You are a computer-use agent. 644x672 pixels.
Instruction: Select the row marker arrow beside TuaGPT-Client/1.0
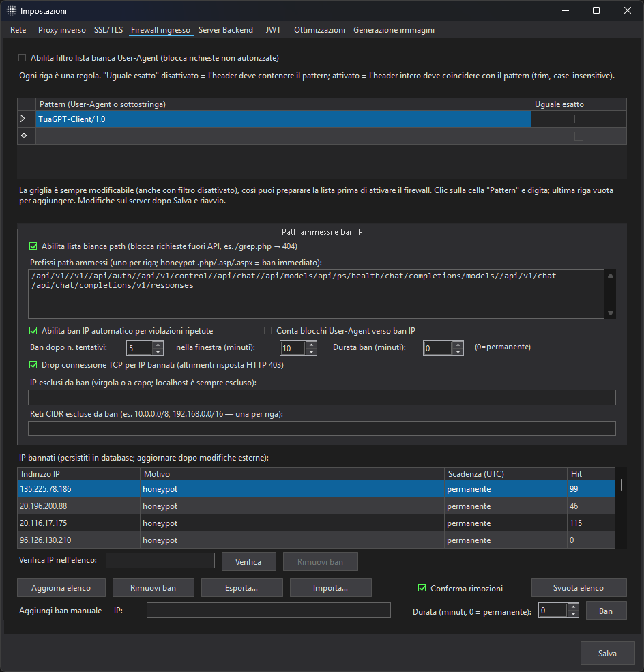[x=23, y=119]
